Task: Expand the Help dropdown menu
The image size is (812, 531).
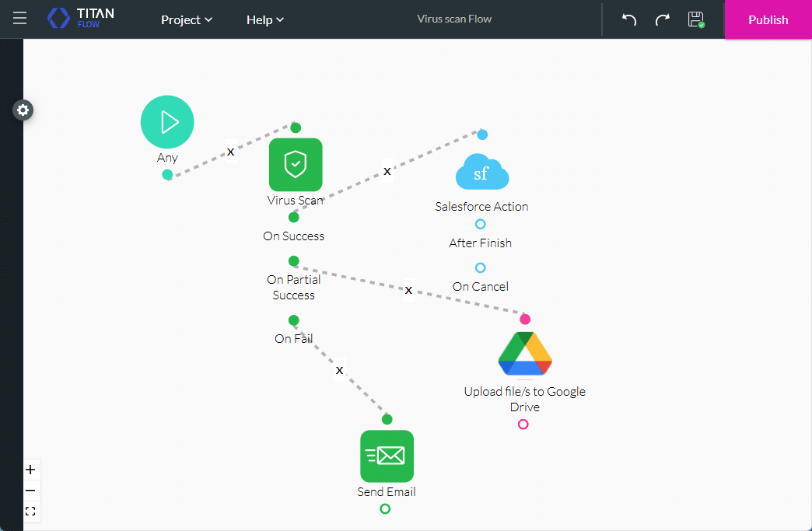Action: 265,19
